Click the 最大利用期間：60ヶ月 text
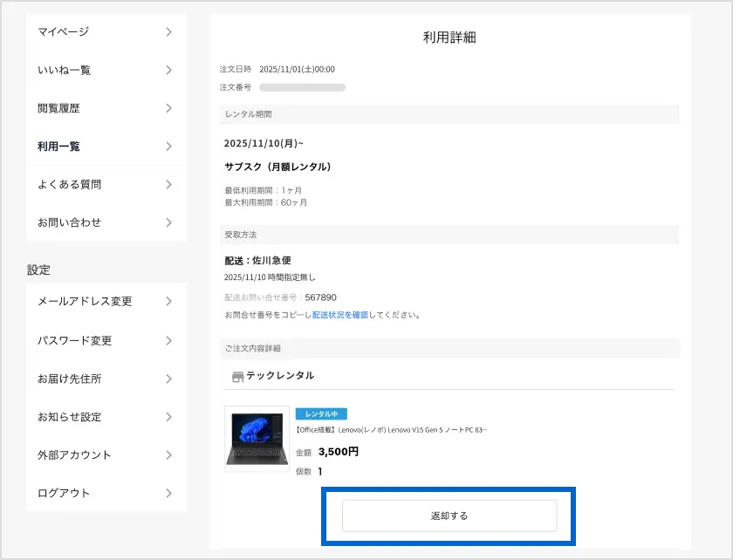Screen dimensions: 733x560 [265, 203]
